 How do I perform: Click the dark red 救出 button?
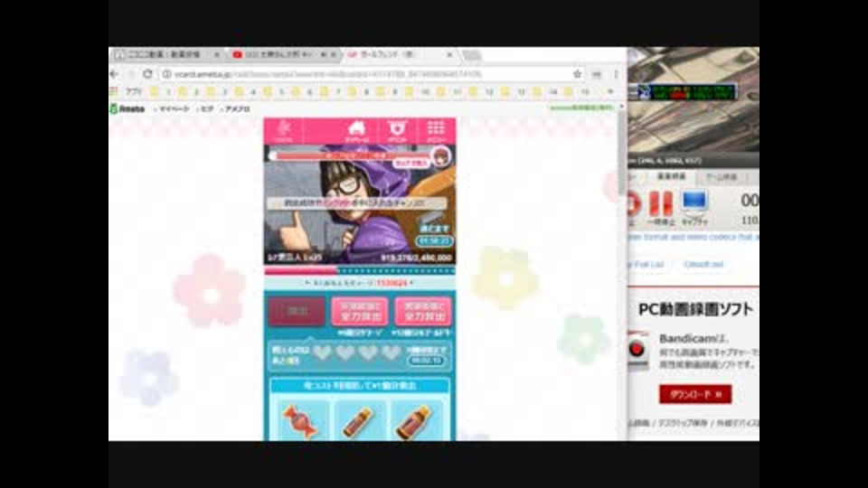click(x=297, y=312)
